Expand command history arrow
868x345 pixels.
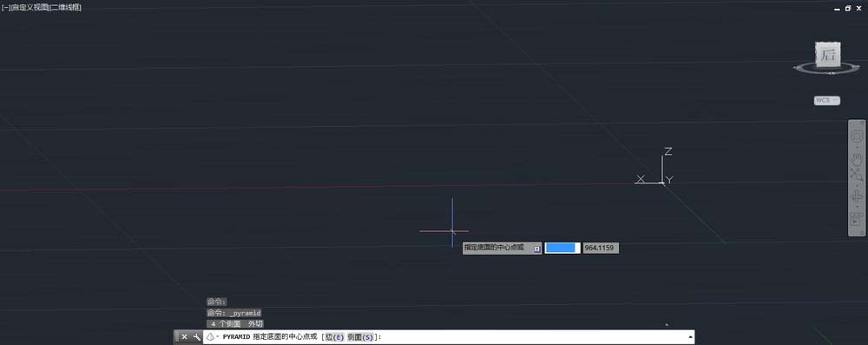tap(690, 336)
